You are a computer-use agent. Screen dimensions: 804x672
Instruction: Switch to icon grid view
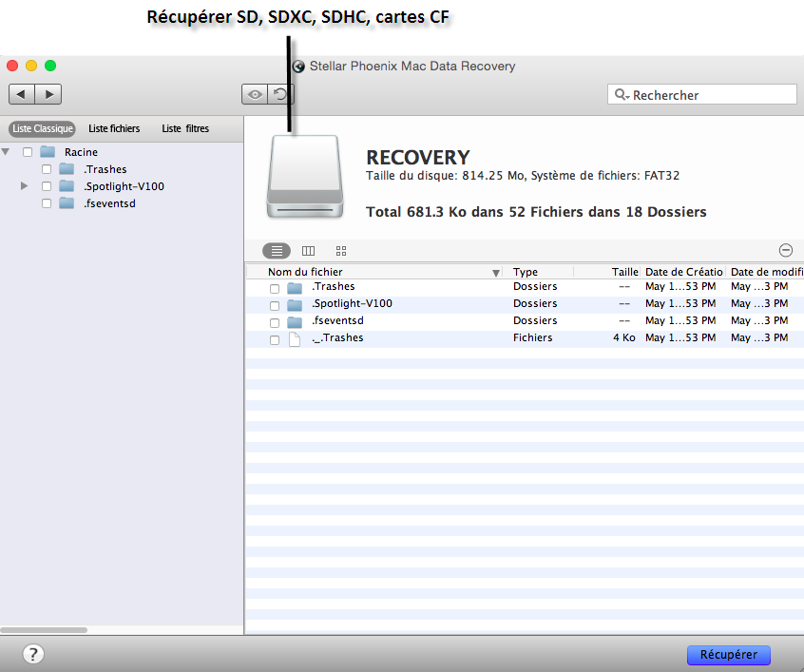[x=341, y=251]
